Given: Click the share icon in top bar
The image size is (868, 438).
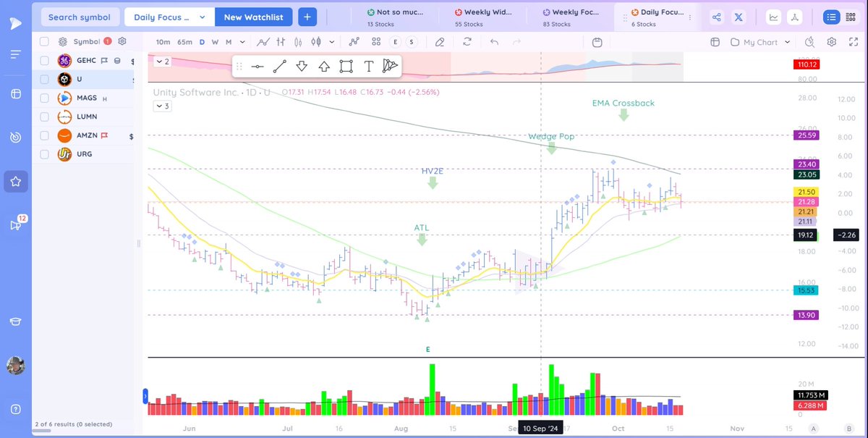Looking at the screenshot, I should (x=717, y=17).
